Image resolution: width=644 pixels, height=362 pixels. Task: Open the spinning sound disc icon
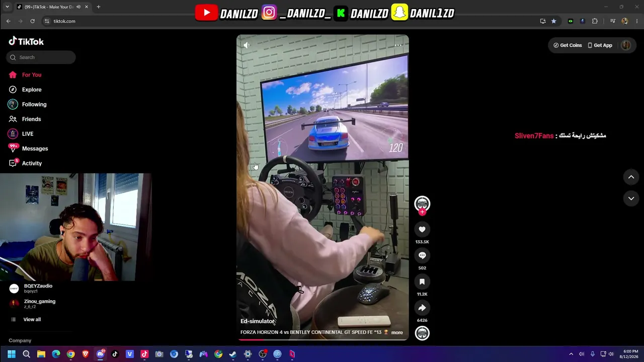point(422,333)
